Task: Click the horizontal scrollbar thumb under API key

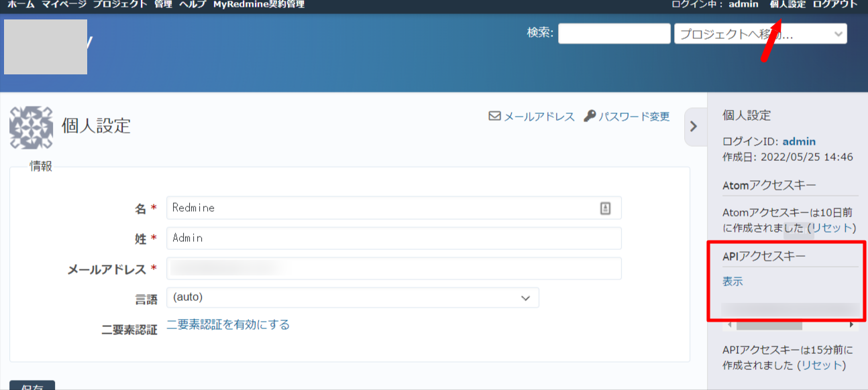Action: point(769,325)
